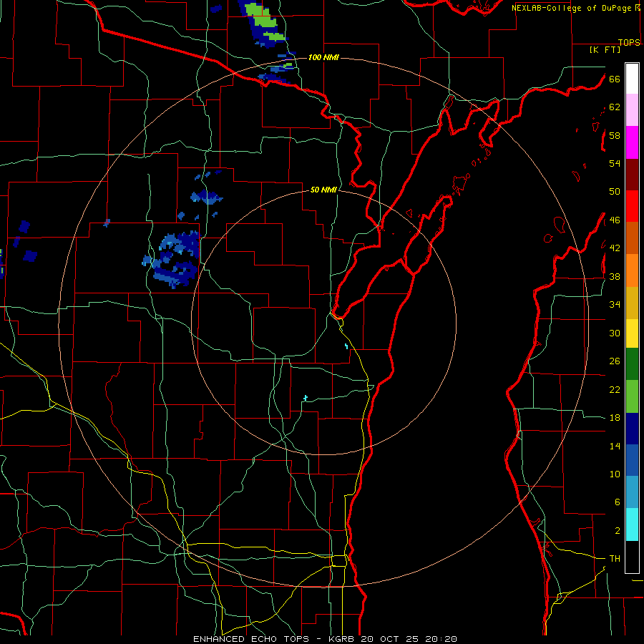
Task: Click the 54 legend value
Action: 615,163
